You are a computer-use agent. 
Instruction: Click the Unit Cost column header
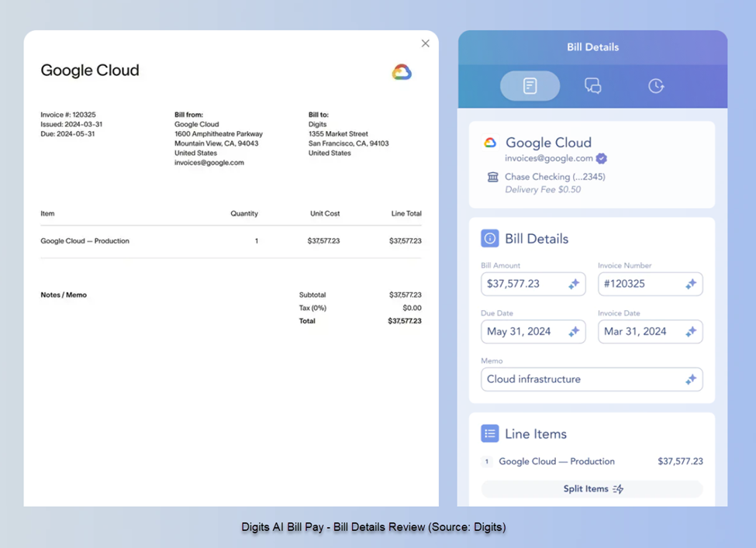pos(325,213)
